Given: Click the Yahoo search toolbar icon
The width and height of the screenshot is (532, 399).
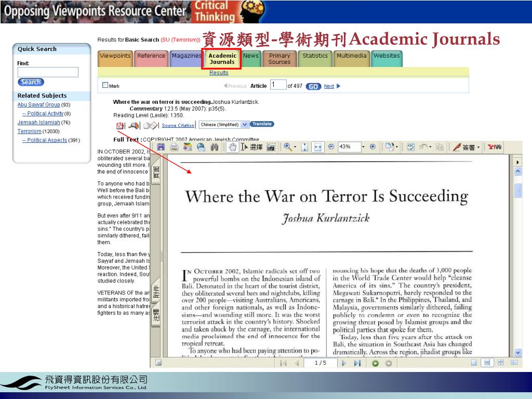Looking at the screenshot, I should [495, 147].
